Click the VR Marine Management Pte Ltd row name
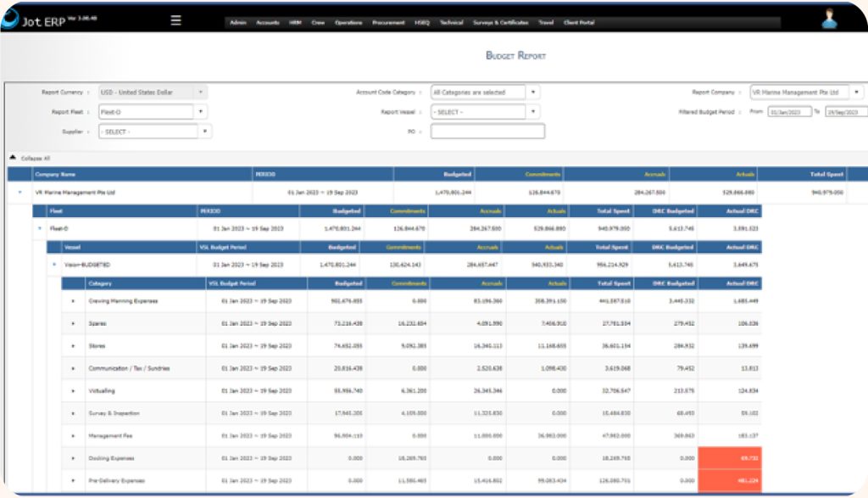Screen dimensions: 868x498 (75, 193)
